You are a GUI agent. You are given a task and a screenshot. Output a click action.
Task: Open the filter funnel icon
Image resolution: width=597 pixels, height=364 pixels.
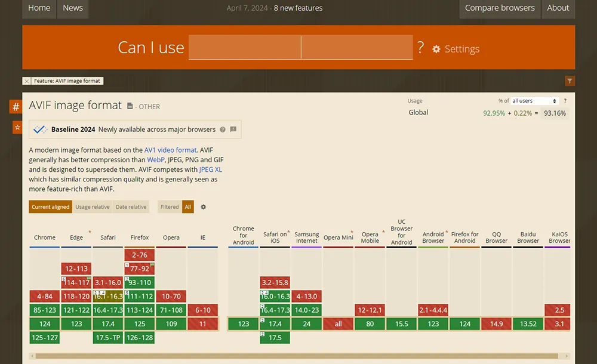570,81
